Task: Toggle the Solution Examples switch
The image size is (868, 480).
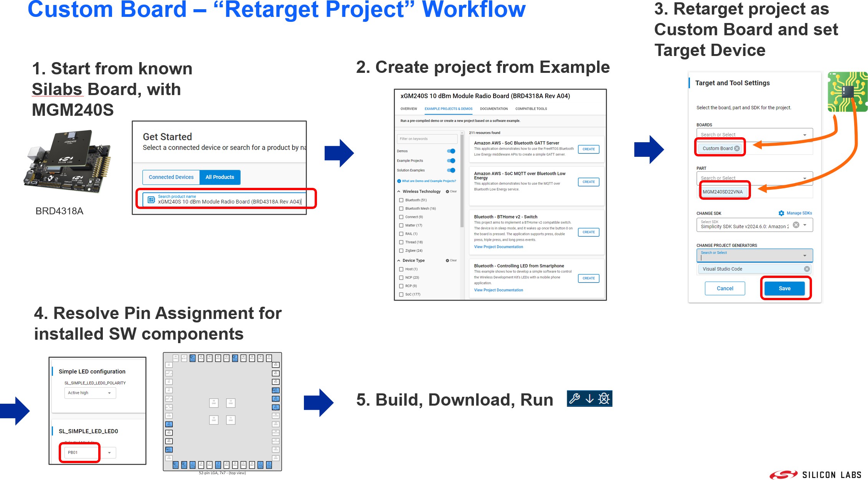Action: click(451, 170)
